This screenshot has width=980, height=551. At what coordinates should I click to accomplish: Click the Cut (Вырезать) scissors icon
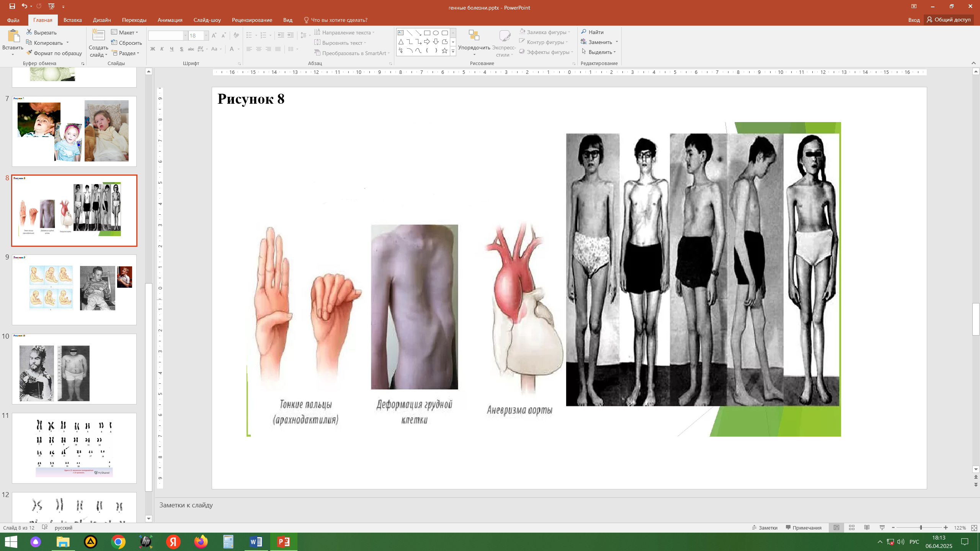(29, 32)
